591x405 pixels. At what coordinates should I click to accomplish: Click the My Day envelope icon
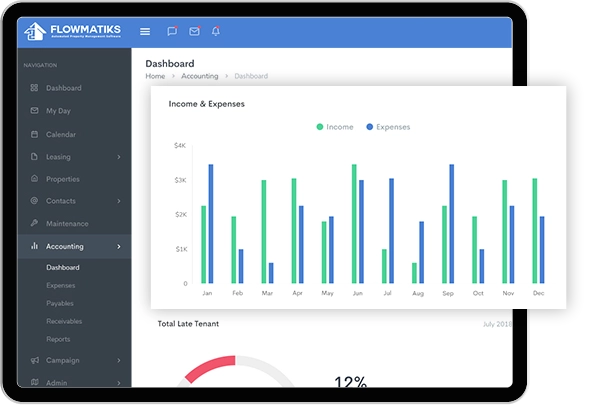[x=34, y=110]
